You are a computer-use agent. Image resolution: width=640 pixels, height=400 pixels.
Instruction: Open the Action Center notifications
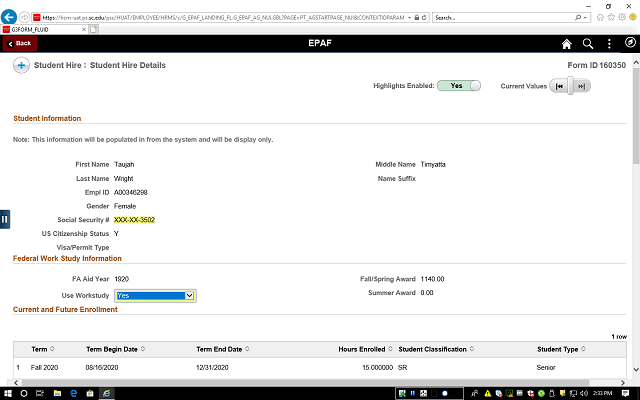(x=625, y=393)
